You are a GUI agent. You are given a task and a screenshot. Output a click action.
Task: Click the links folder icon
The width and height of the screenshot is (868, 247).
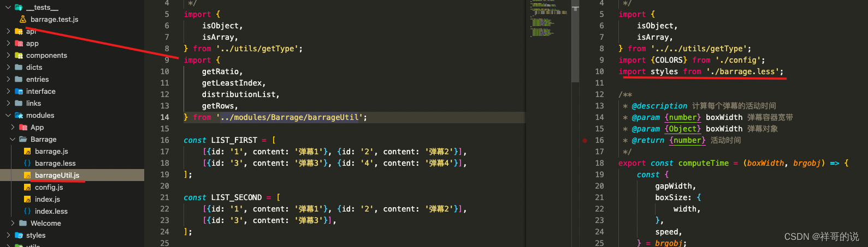point(19,104)
